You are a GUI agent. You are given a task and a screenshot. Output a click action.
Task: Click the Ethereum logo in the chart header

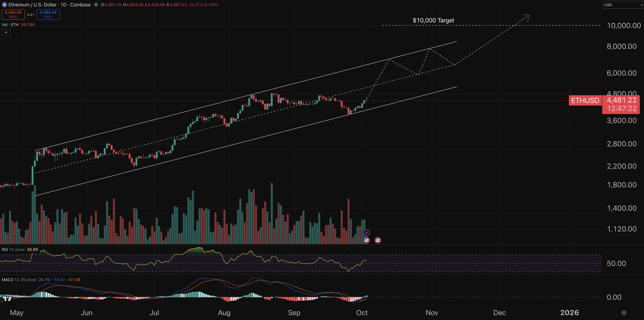click(x=4, y=5)
